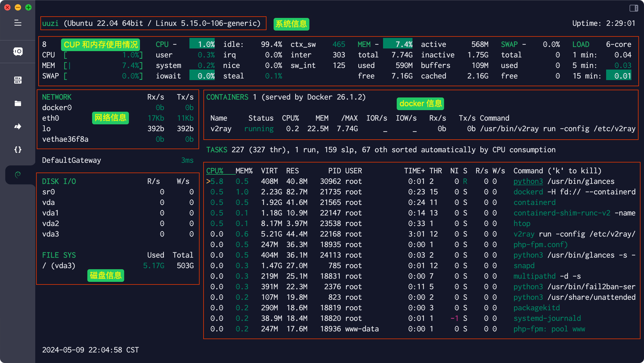Viewport: 644px width, 363px height.
Task: Maximize the window with the green button
Action: point(28,7)
